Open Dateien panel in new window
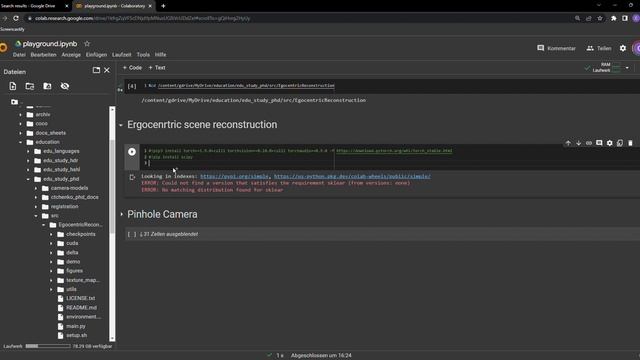Viewport: 640px width, 360px height. pyautogui.click(x=96, y=70)
